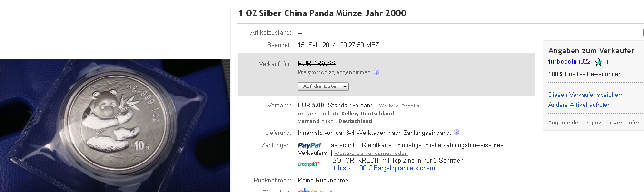Click the Creditplus Bank logo
Screen dimensions: 644x192
(308, 164)
